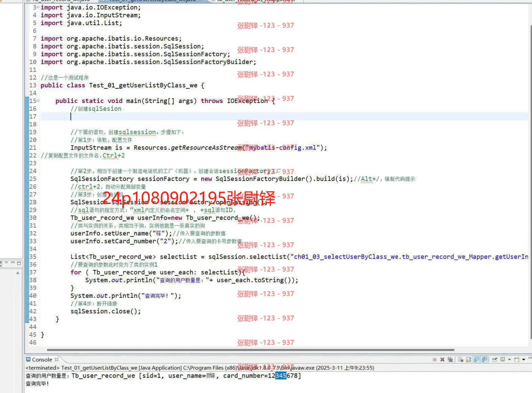Click line number 45 in the gutter
Image resolution: width=532 pixels, height=393 pixels.
(x=33, y=335)
